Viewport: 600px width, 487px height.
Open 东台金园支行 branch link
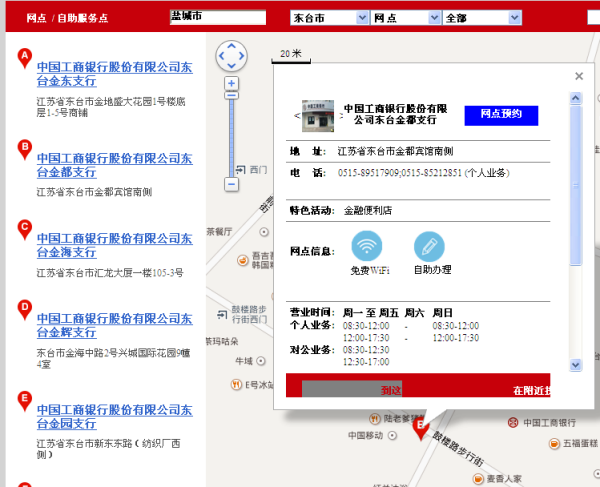114,417
